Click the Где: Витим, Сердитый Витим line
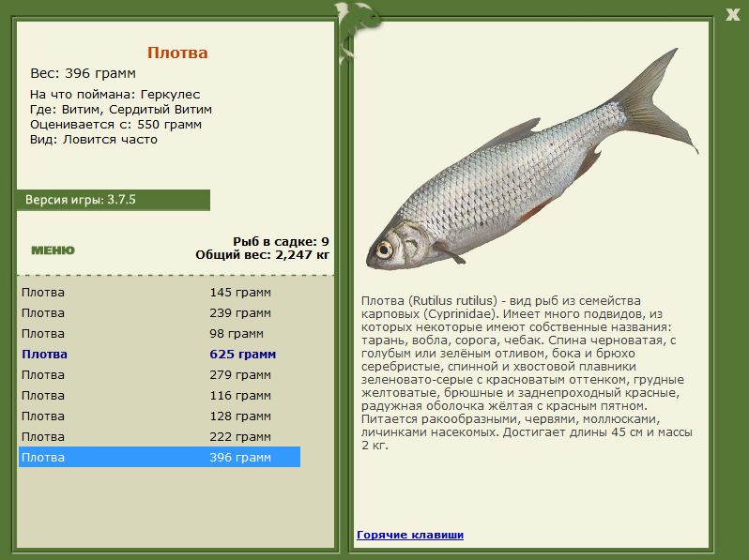Screen dimensions: 749x560 [x=120, y=110]
